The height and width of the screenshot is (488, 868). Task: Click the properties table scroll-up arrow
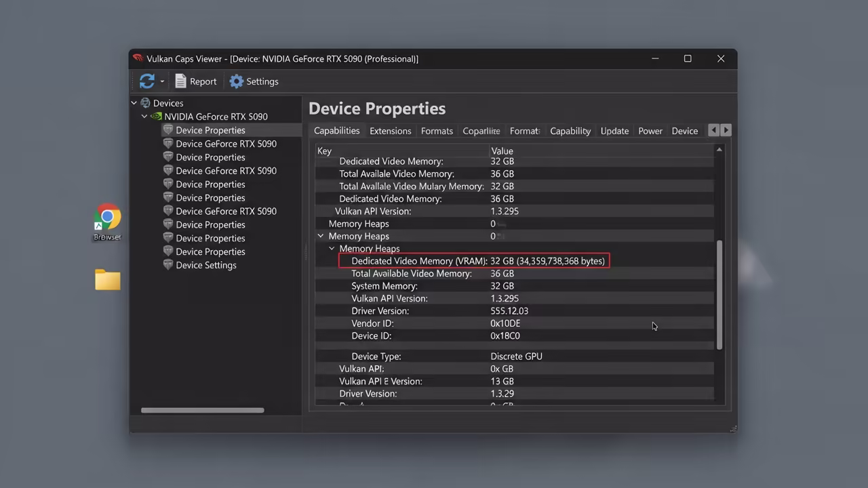pos(719,150)
